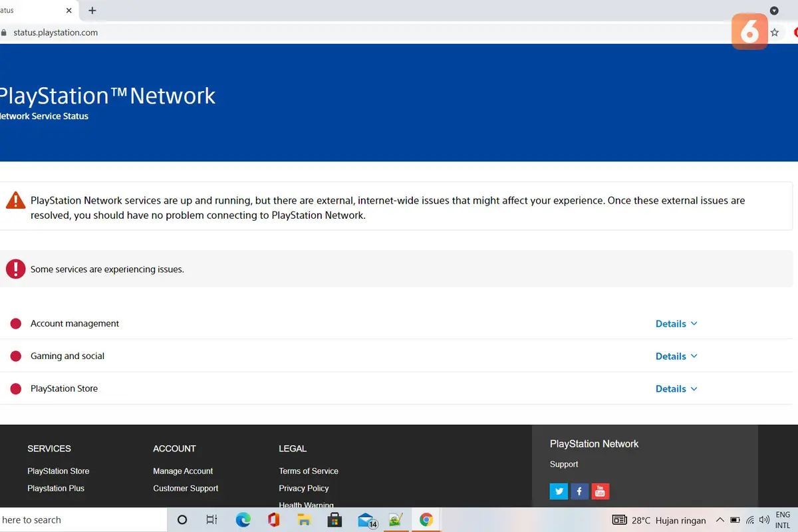This screenshot has height=532, width=798.
Task: Click the SERVICES footer heading
Action: pos(49,449)
